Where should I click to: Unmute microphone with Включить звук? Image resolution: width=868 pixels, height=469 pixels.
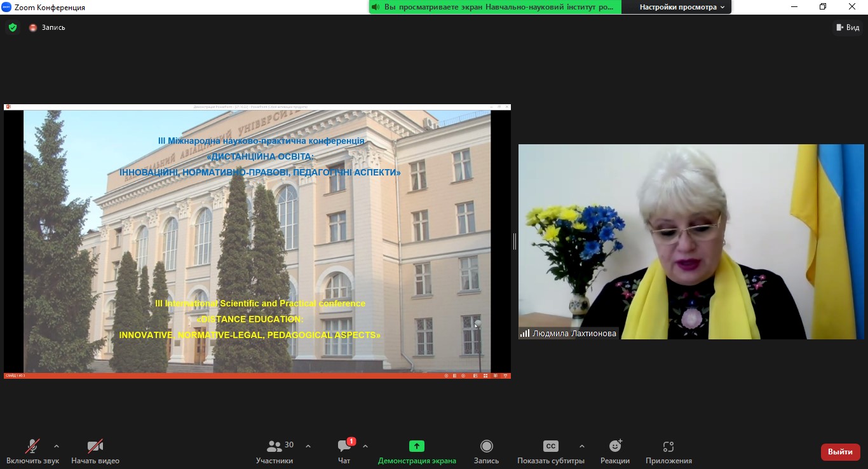[32, 451]
